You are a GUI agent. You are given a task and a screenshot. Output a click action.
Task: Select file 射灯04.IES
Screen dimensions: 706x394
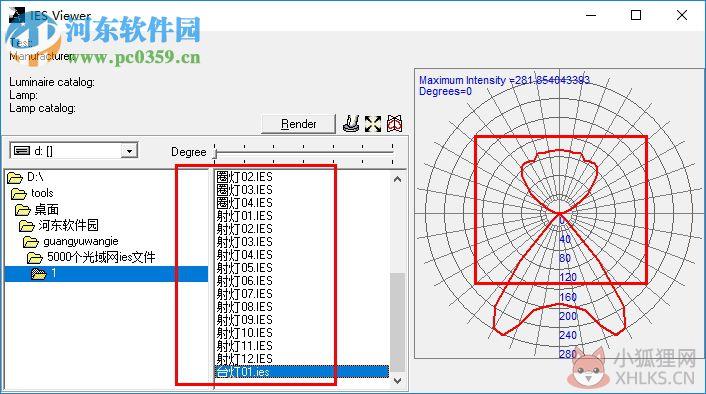pos(244,255)
